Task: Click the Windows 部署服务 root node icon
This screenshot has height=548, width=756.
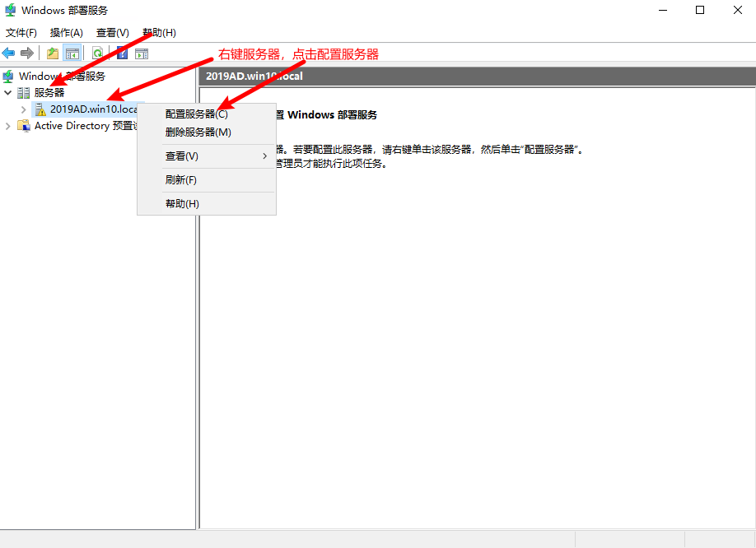Action: click(8, 77)
